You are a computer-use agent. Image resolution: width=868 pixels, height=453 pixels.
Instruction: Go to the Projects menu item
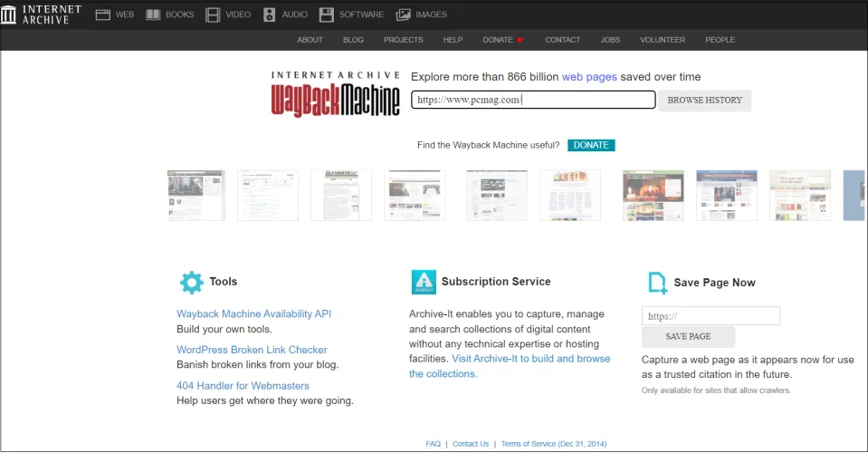point(403,40)
